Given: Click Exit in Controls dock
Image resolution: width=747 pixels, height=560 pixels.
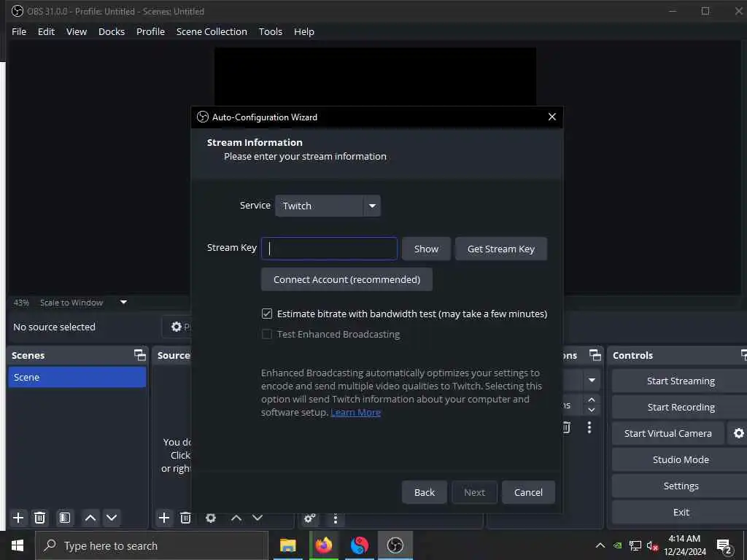Looking at the screenshot, I should (x=681, y=512).
